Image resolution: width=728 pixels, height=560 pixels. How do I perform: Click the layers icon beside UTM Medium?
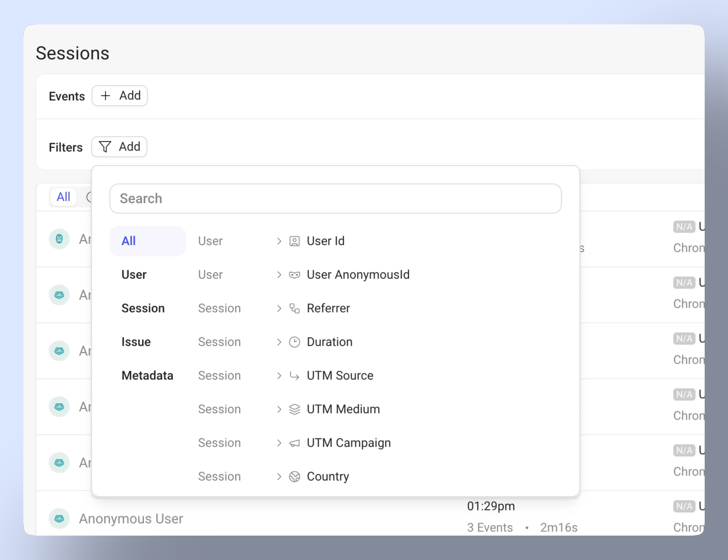[294, 409]
